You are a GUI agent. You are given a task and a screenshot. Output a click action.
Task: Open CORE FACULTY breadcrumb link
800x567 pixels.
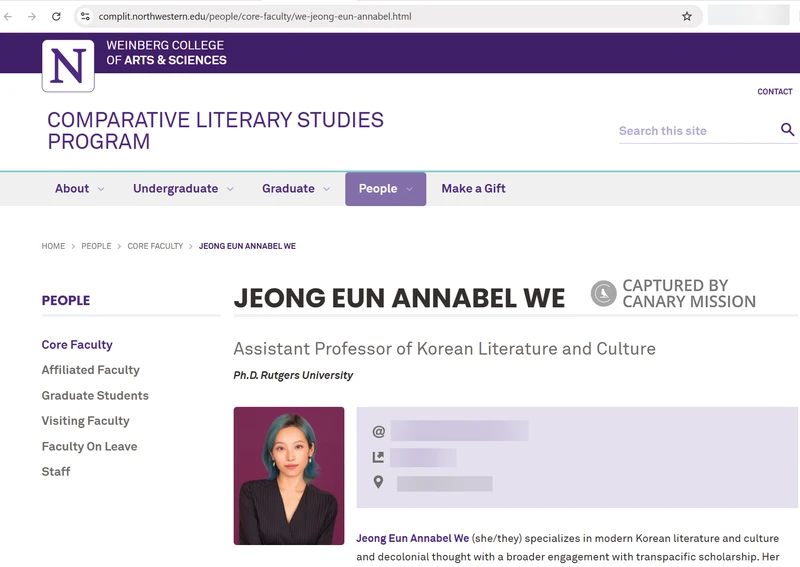(155, 246)
